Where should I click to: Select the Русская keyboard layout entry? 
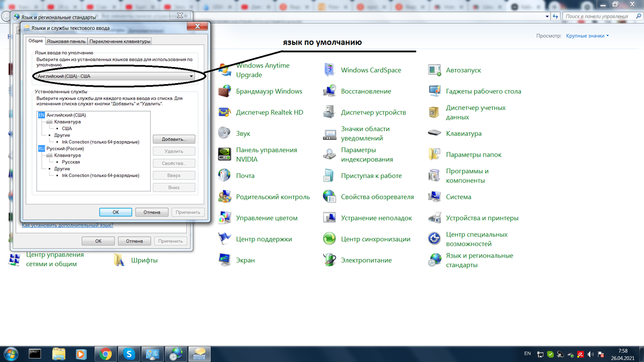tap(71, 161)
